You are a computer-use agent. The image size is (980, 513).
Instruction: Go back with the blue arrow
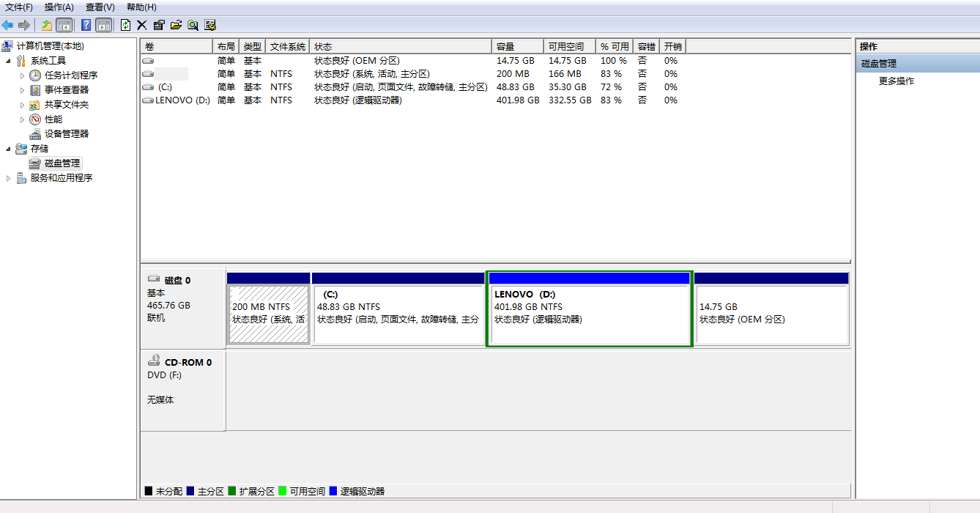point(7,25)
